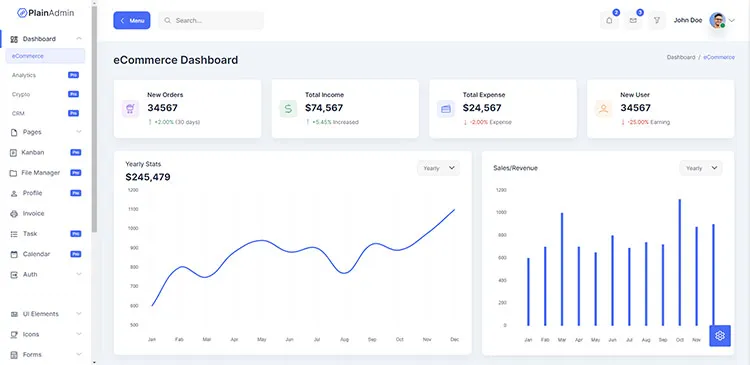
Task: Open the Kanban menu label
Action: (33, 152)
